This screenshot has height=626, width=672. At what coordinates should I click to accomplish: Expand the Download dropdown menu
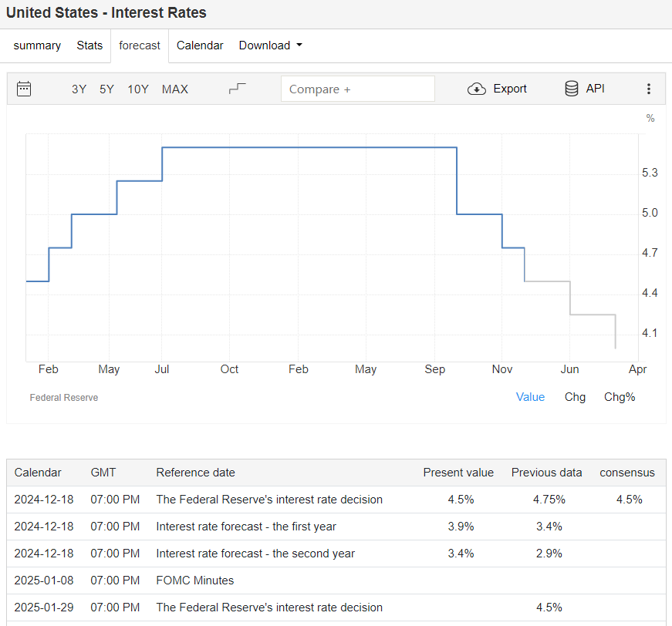tap(270, 45)
